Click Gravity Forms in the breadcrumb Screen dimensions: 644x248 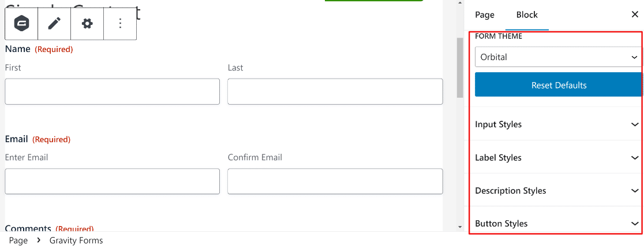tap(76, 240)
